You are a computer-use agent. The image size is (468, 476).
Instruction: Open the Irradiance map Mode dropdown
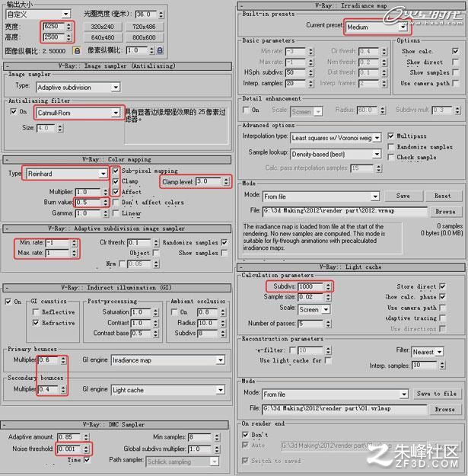375,196
